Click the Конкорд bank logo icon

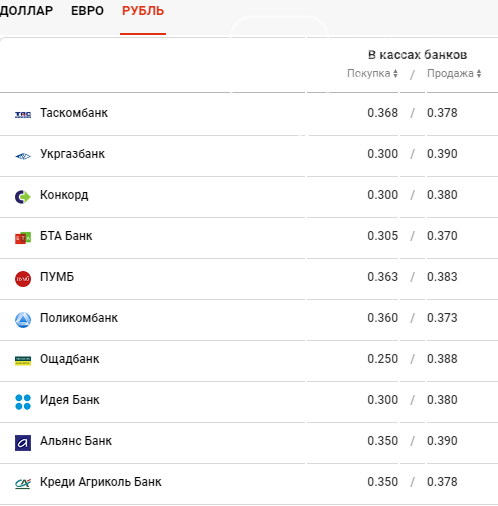(x=23, y=197)
